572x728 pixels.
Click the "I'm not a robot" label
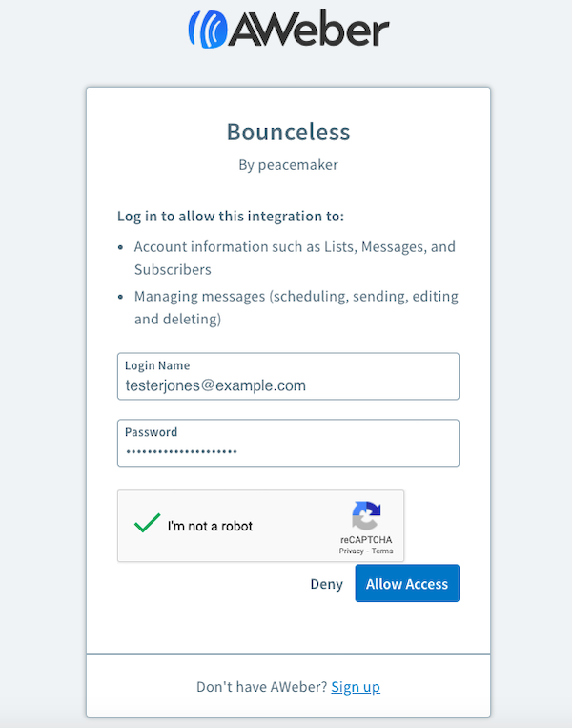[210, 526]
